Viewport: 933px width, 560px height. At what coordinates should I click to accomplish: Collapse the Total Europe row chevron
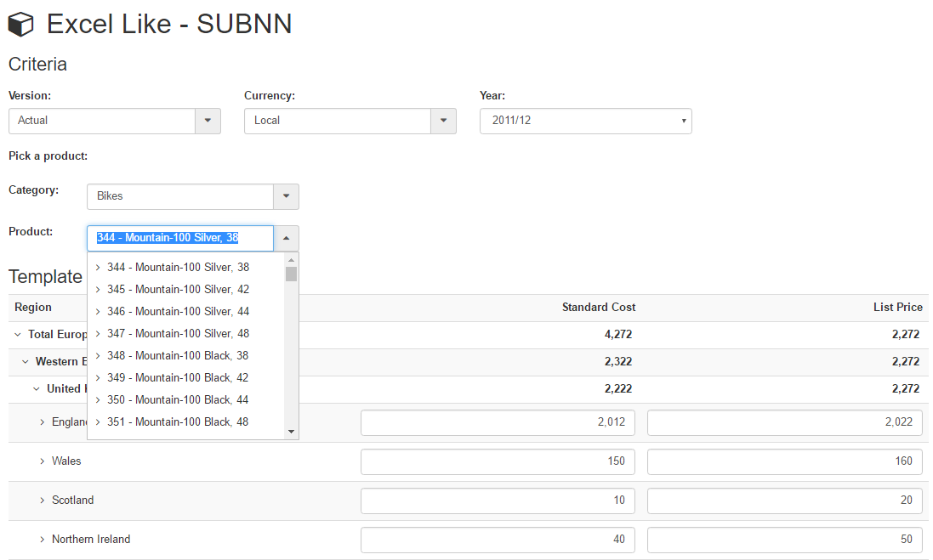pyautogui.click(x=18, y=335)
